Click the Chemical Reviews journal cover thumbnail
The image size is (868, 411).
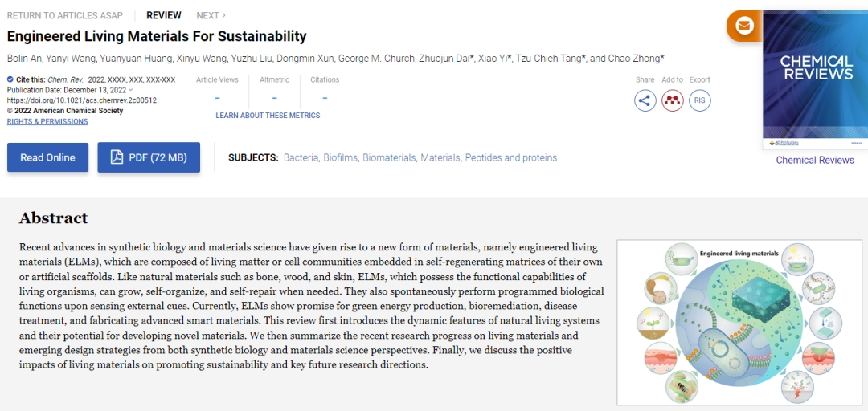point(815,80)
